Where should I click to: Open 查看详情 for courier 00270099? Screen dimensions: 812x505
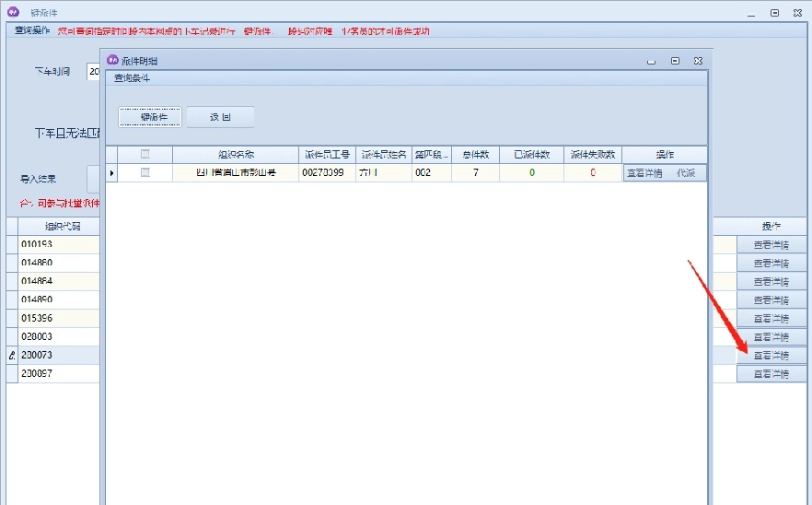click(x=644, y=172)
